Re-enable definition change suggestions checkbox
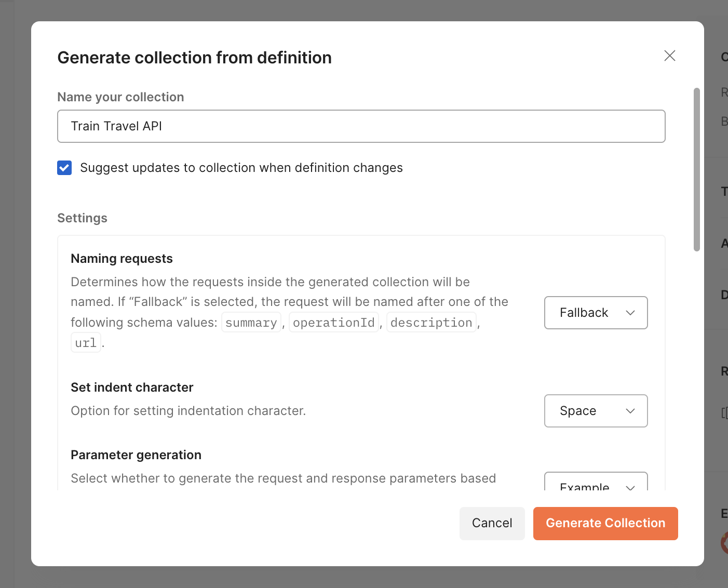The image size is (728, 588). 64,167
